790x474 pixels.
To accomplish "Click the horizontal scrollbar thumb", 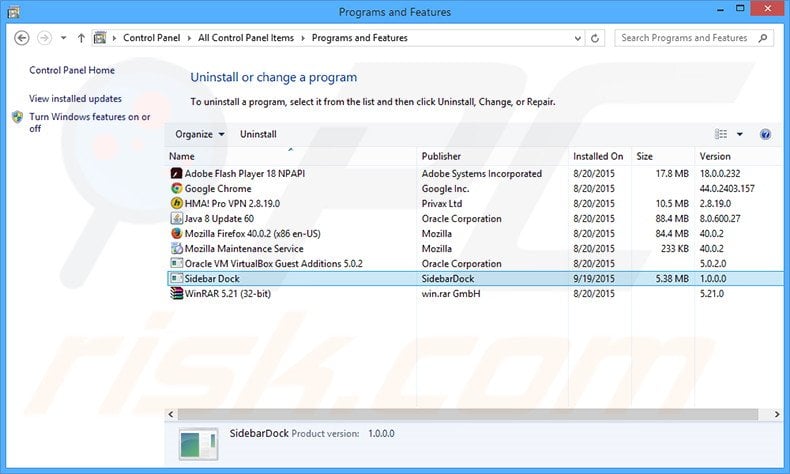I will tap(468, 414).
